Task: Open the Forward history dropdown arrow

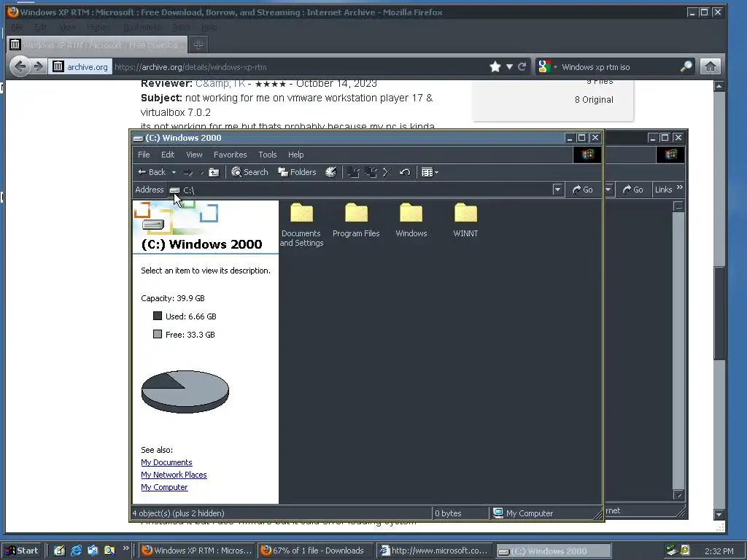Action: click(201, 172)
